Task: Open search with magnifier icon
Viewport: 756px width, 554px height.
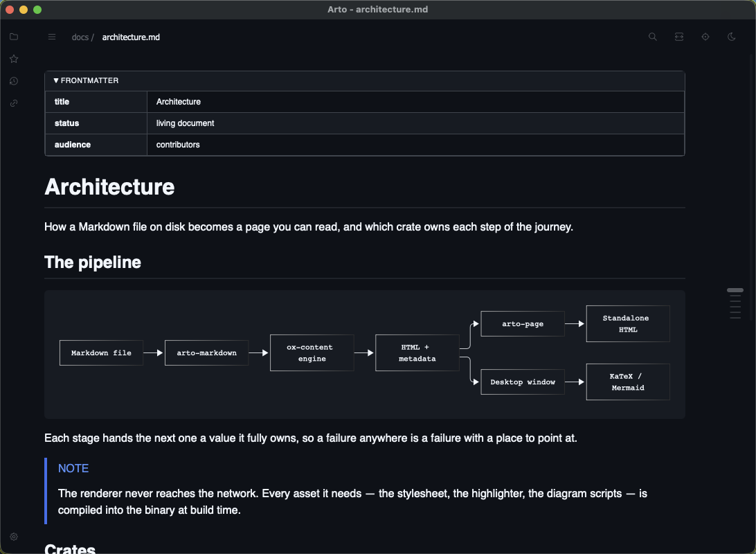Action: pyautogui.click(x=653, y=37)
